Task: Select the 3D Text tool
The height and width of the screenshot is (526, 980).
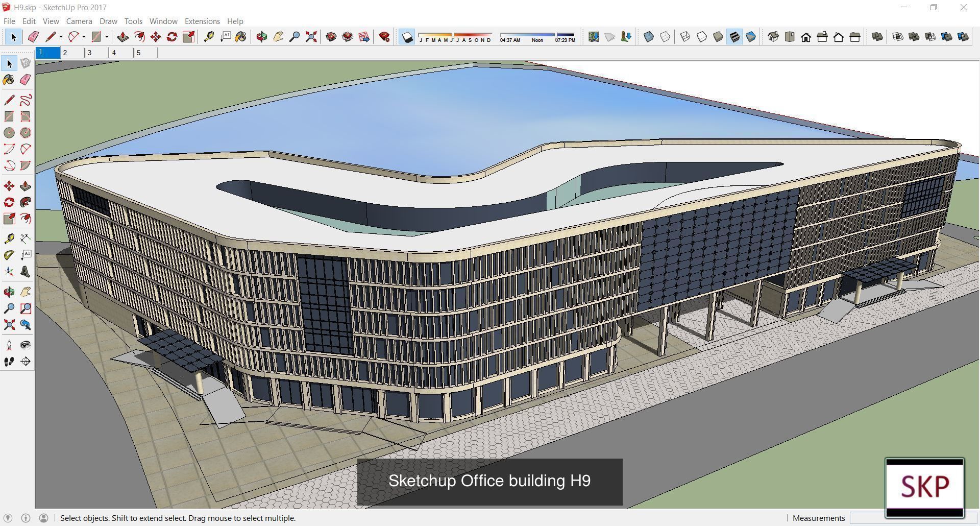Action: coord(26,272)
